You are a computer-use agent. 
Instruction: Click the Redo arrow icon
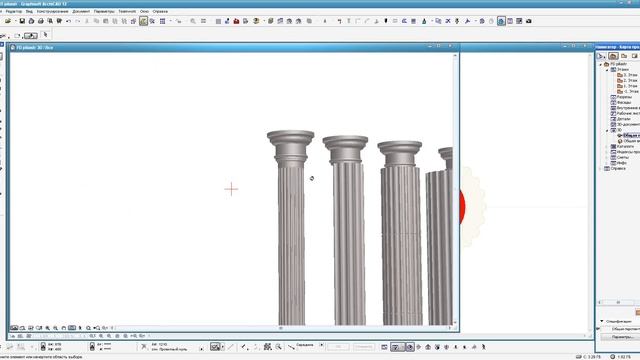(x=78, y=21)
